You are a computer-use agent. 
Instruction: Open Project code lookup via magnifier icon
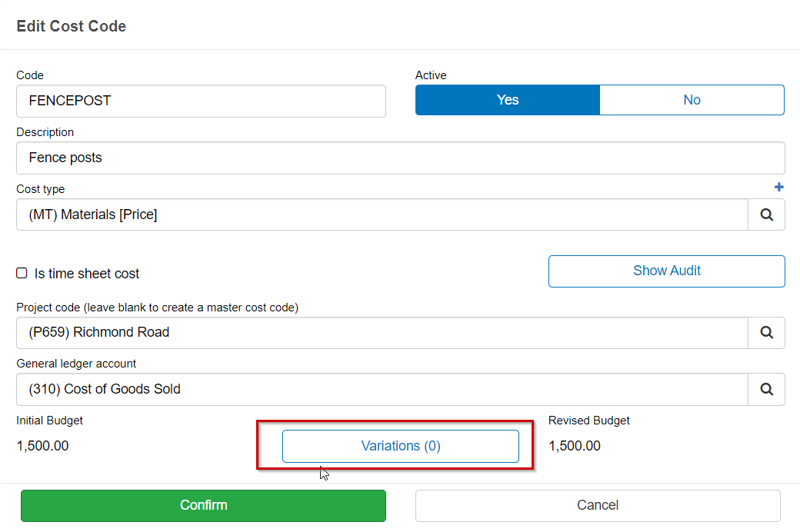tap(766, 333)
